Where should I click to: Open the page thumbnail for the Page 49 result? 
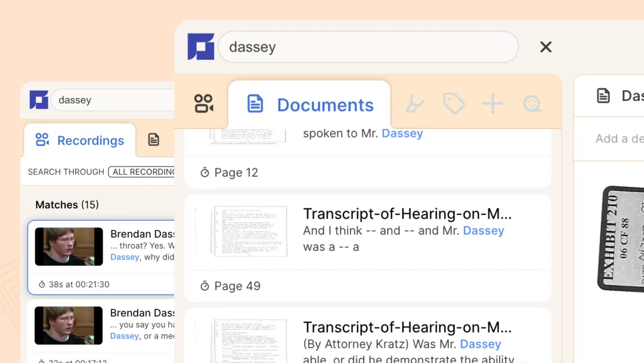250,232
